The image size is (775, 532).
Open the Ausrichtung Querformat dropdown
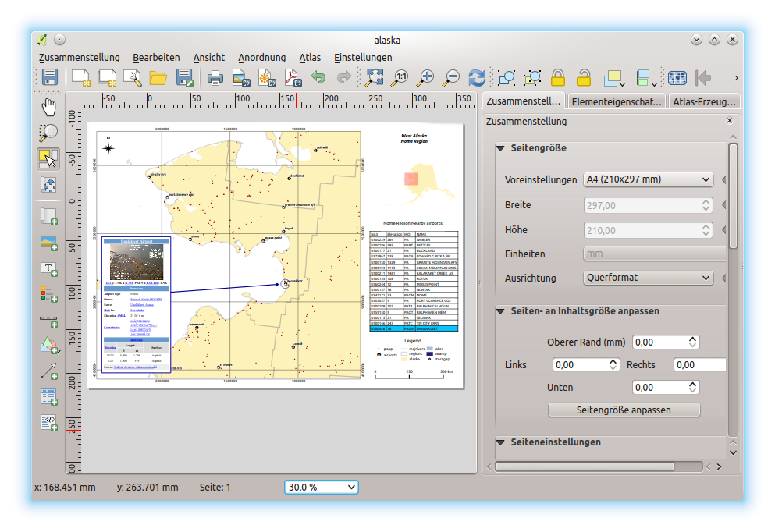[648, 278]
